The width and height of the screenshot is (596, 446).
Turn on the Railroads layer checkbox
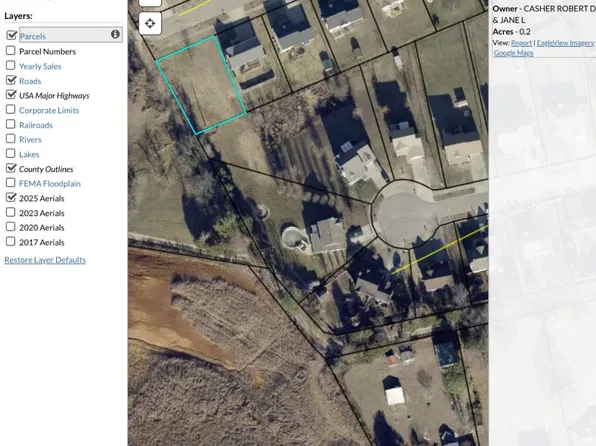point(11,124)
